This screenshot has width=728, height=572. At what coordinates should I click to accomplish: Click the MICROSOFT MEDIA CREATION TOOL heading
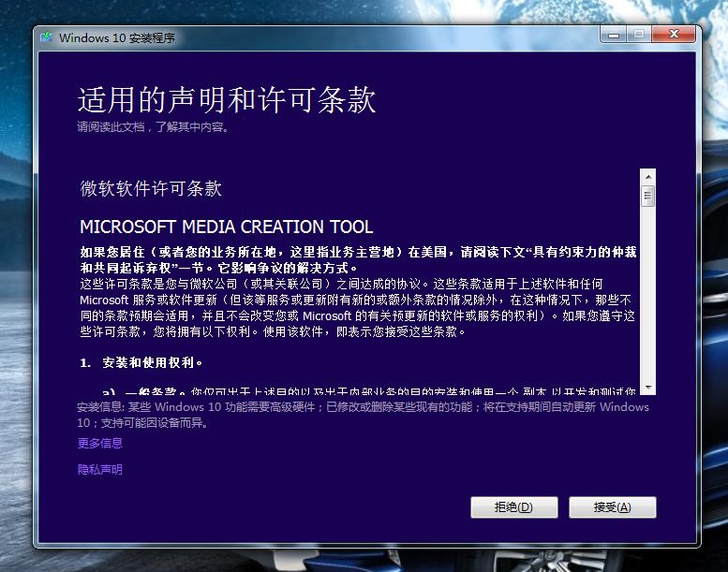[x=226, y=227]
